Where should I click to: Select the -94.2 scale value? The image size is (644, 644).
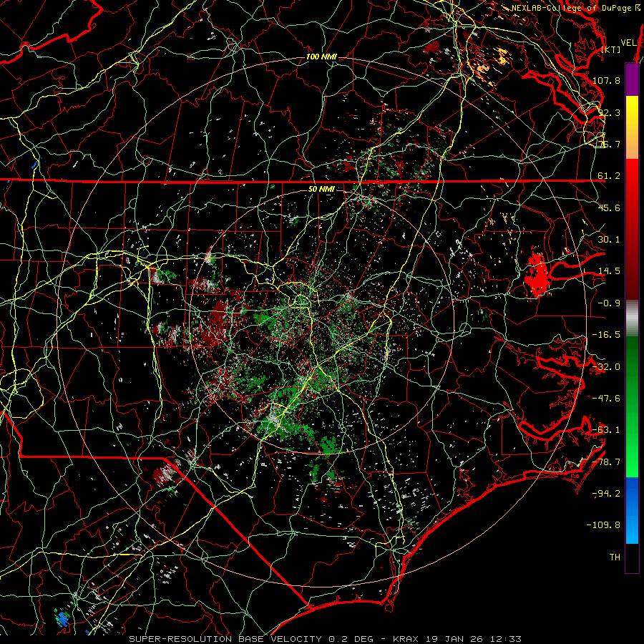click(x=606, y=494)
